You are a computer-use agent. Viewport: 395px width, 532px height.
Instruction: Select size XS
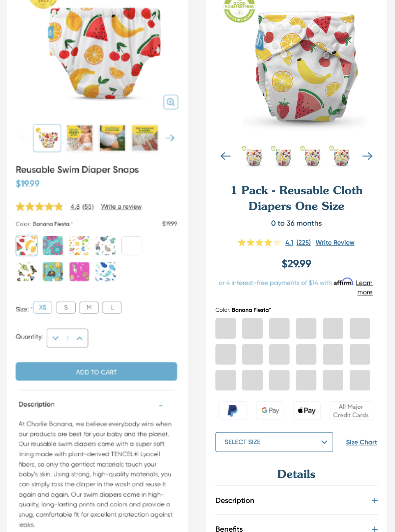(x=43, y=308)
